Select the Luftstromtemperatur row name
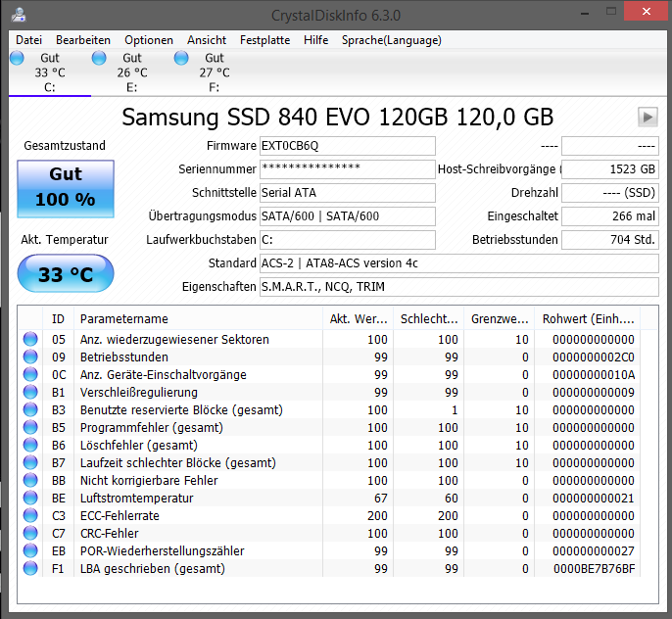 point(137,498)
